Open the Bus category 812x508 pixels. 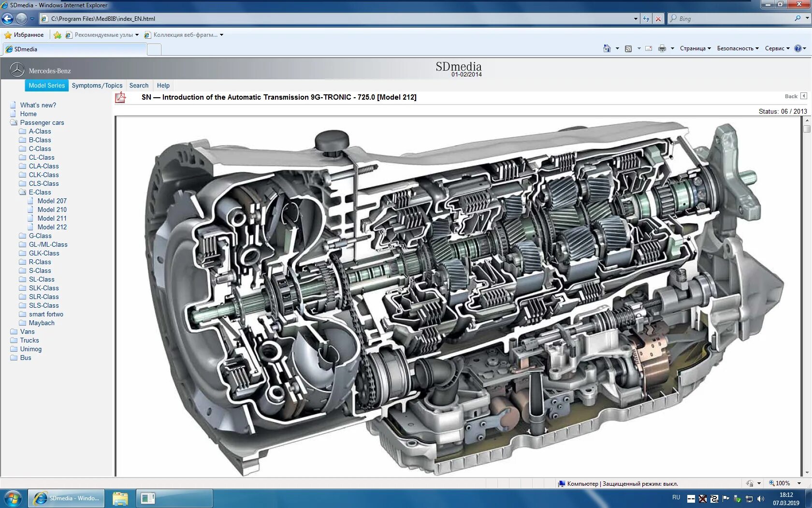pos(26,358)
